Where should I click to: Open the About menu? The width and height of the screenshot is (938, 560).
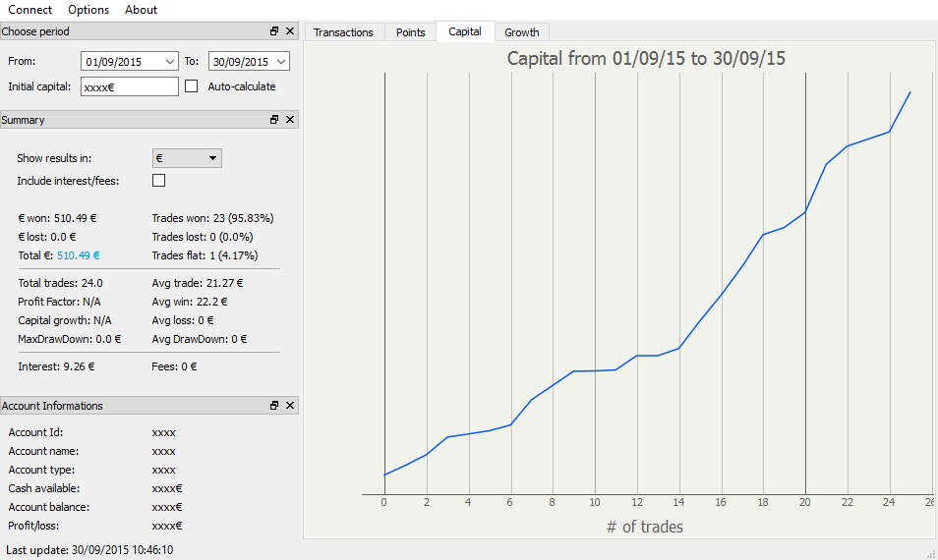pos(142,10)
